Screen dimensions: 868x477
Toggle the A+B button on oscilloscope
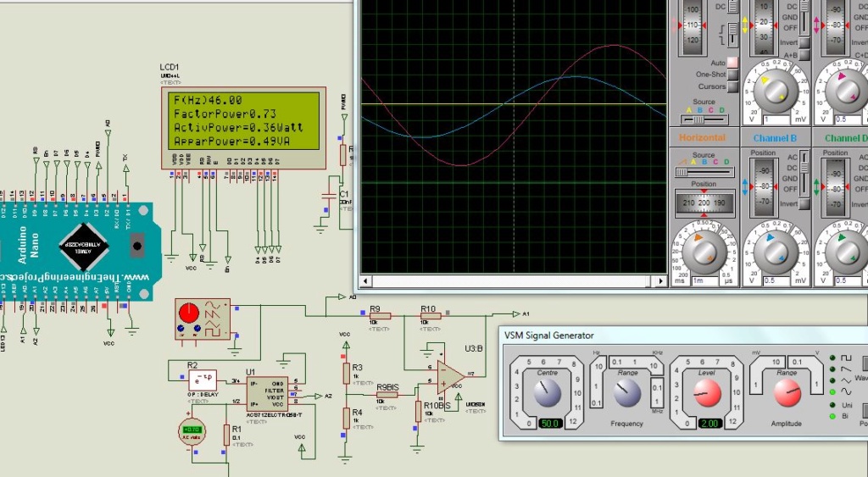pyautogui.click(x=804, y=55)
